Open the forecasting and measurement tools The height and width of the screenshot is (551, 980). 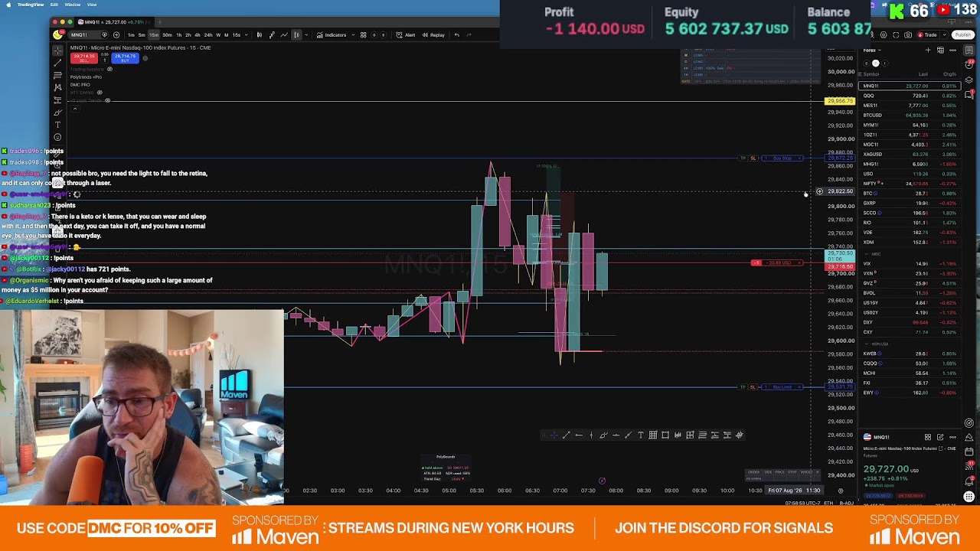[57, 99]
